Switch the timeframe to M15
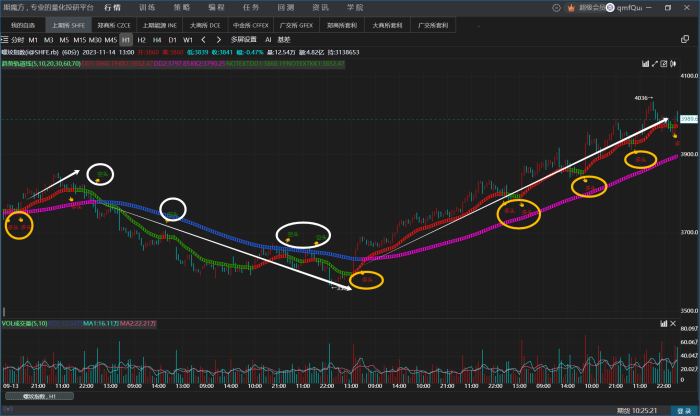Image resolution: width=700 pixels, height=416 pixels. click(x=79, y=39)
